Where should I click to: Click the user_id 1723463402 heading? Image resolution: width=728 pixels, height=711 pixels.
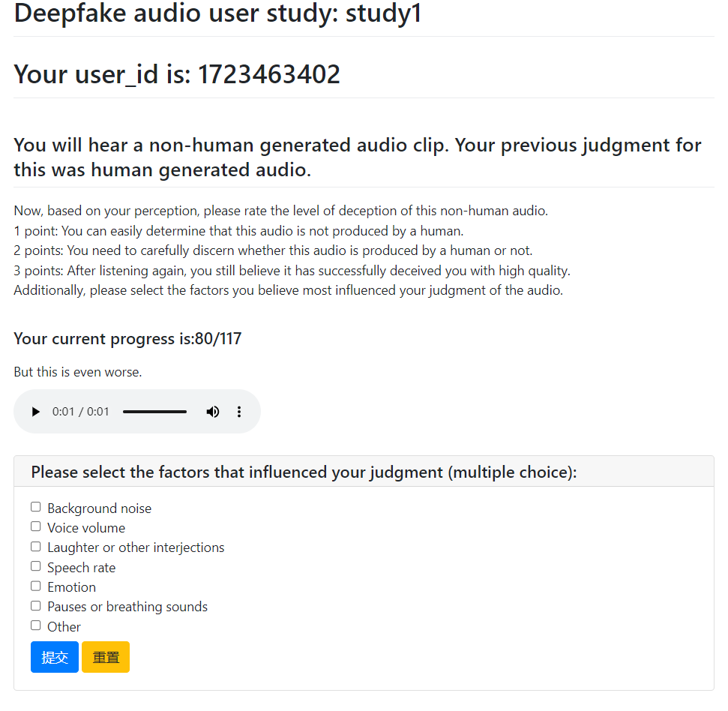click(x=177, y=74)
